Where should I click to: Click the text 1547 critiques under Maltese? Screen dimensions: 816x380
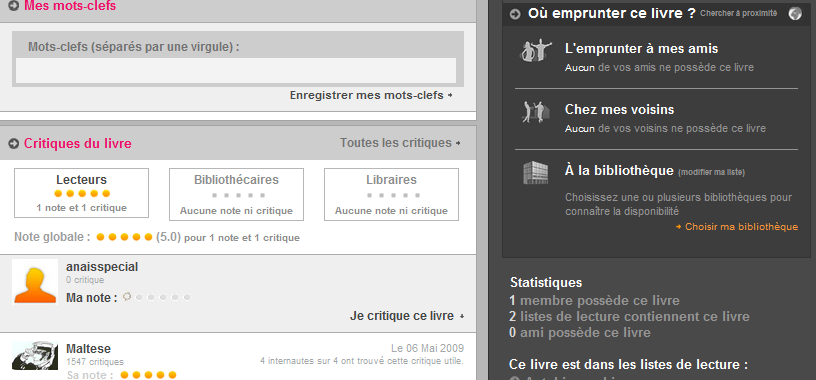(x=95, y=362)
